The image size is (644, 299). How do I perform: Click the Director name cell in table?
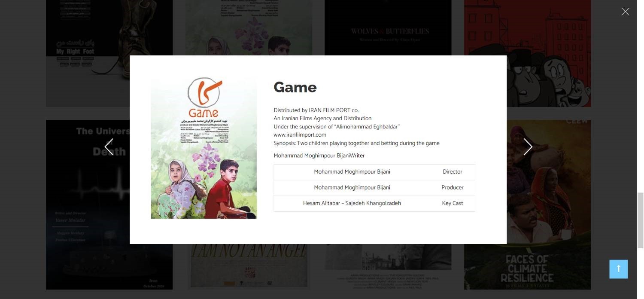352,172
